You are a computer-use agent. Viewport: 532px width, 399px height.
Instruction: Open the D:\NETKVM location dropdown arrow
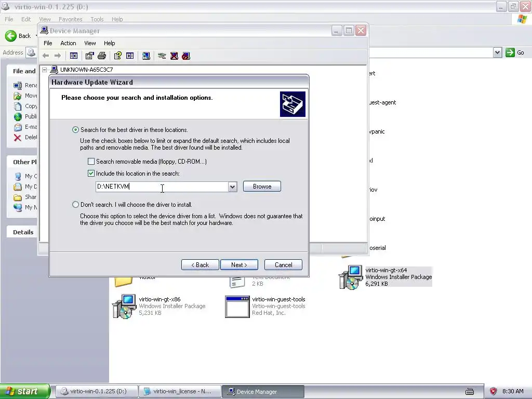click(232, 187)
